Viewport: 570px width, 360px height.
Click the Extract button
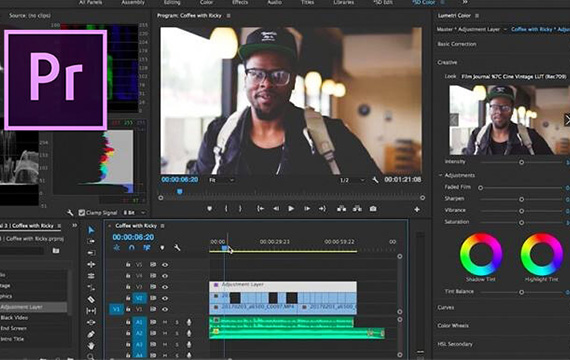pos(357,209)
